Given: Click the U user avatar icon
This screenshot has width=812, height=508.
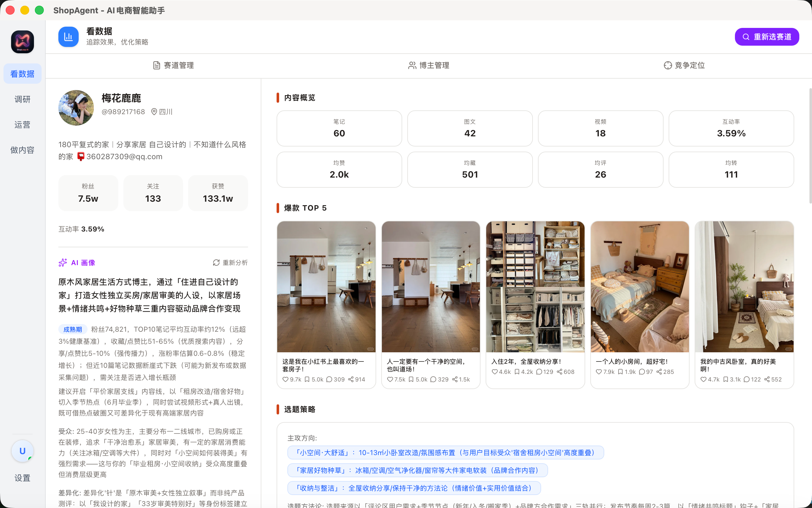Looking at the screenshot, I should 23,451.
